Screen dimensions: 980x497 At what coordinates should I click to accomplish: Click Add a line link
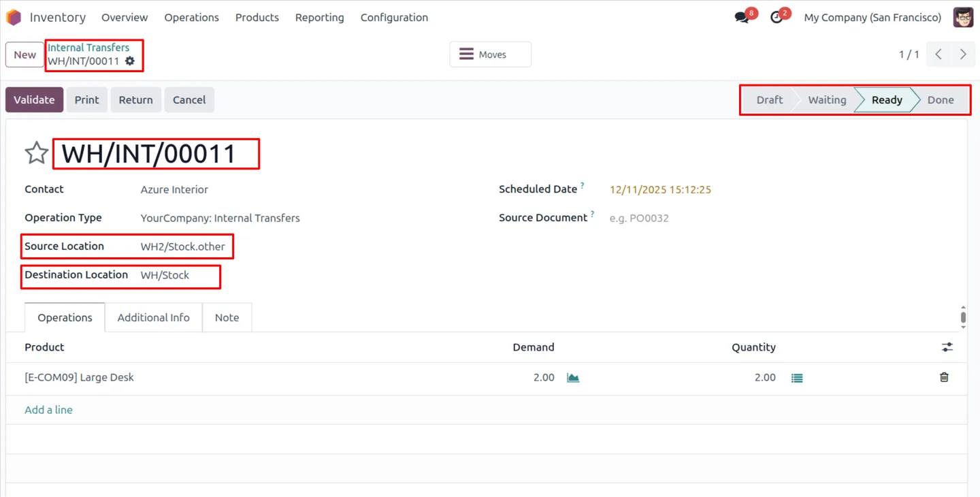pos(48,410)
